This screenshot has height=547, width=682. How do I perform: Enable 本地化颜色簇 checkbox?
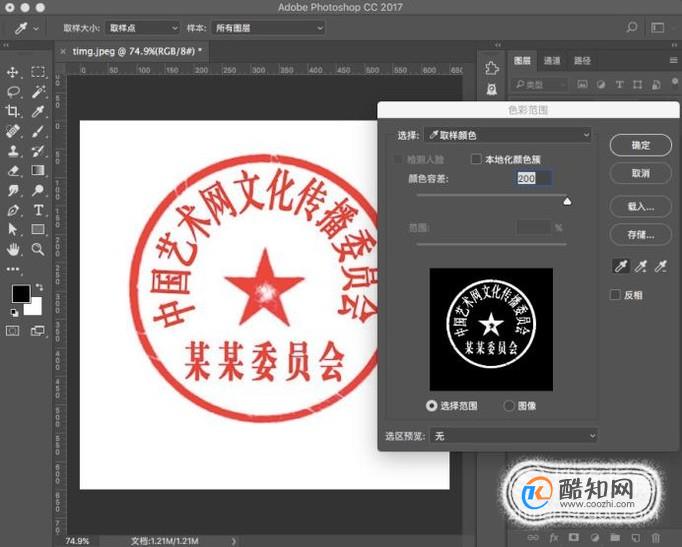(x=476, y=159)
